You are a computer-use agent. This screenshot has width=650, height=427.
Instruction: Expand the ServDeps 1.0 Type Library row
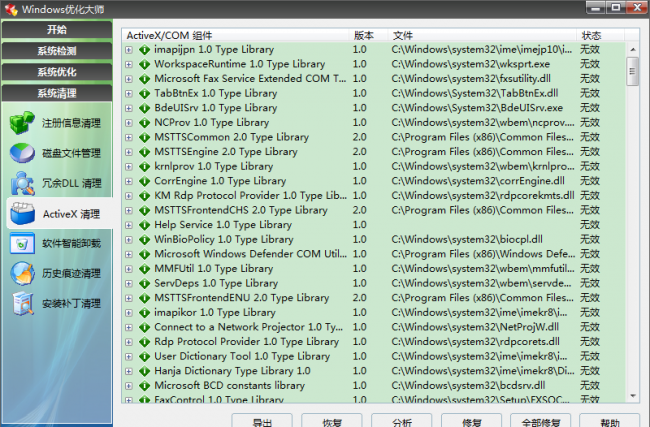coord(129,284)
